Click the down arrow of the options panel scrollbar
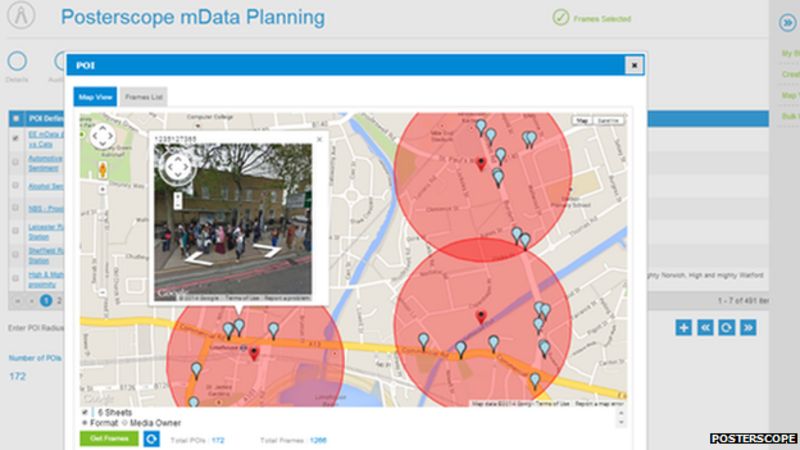800x450 pixels. coord(621,422)
